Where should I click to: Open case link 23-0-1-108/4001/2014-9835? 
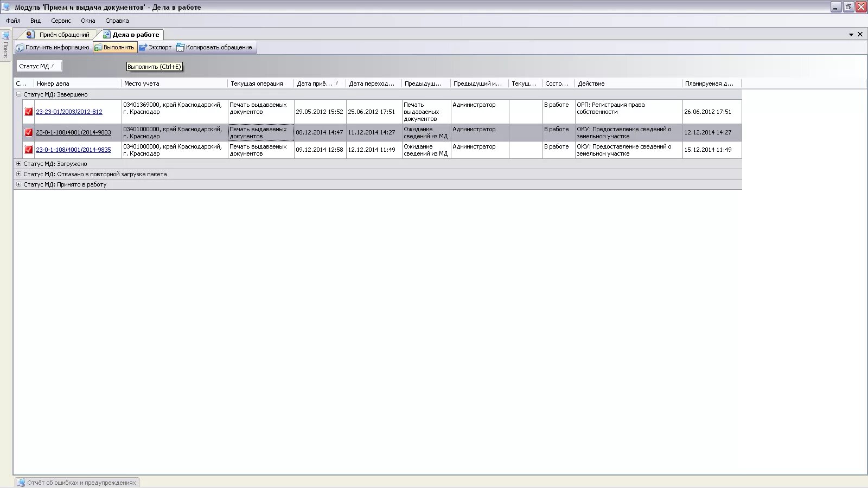(73, 150)
